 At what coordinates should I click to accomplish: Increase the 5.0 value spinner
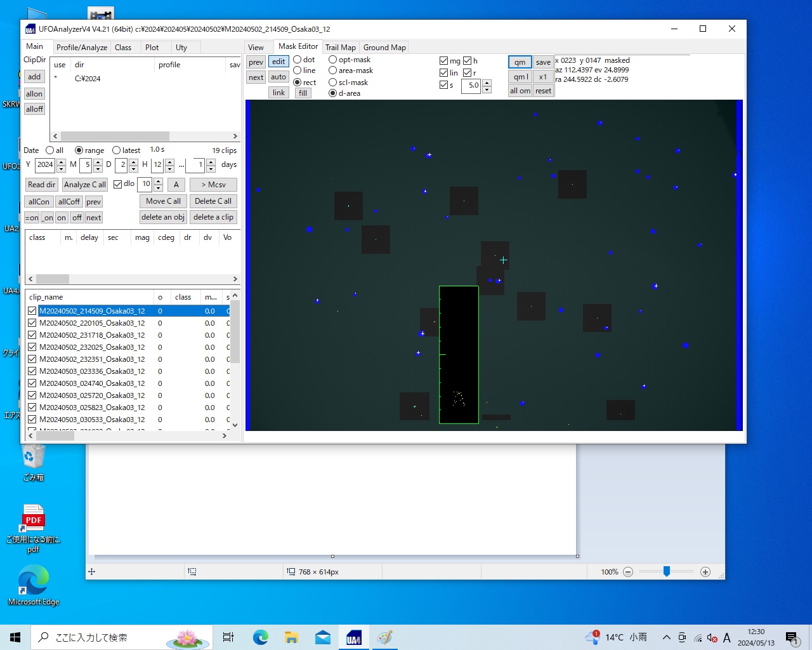pyautogui.click(x=487, y=82)
